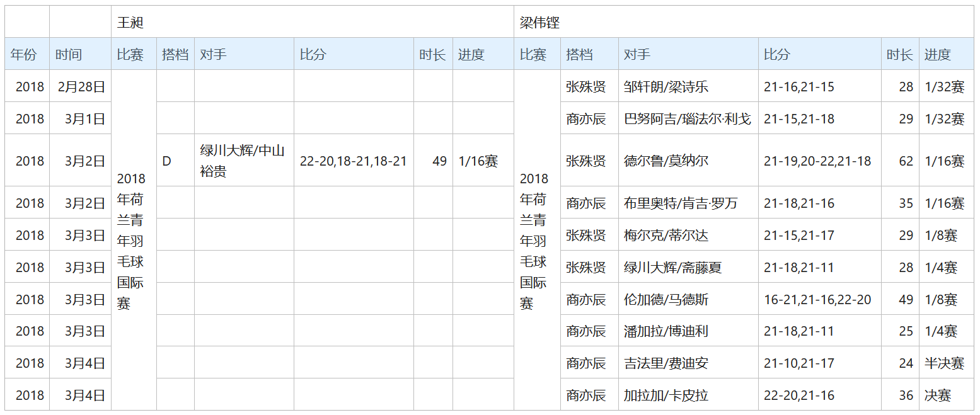Click the 半决赛 progress cell
980x415 pixels.
944,364
